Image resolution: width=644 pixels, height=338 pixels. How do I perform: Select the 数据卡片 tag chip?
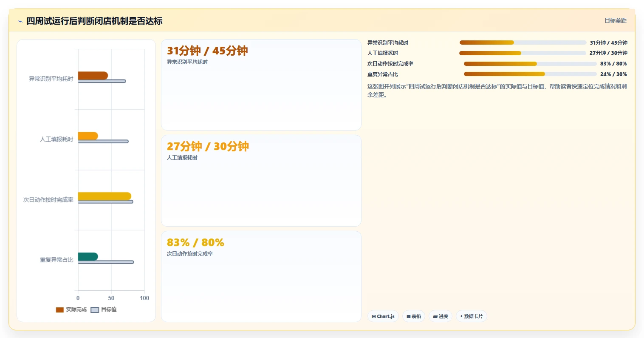click(x=472, y=316)
